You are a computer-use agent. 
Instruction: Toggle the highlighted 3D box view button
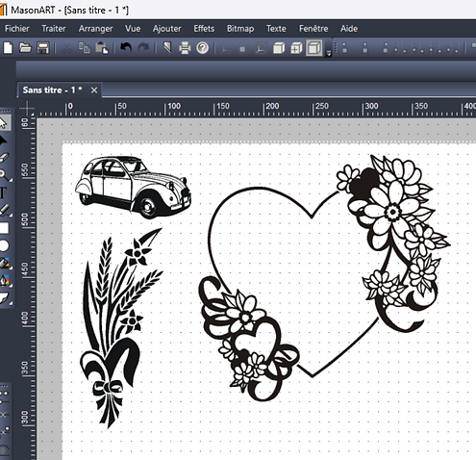313,48
